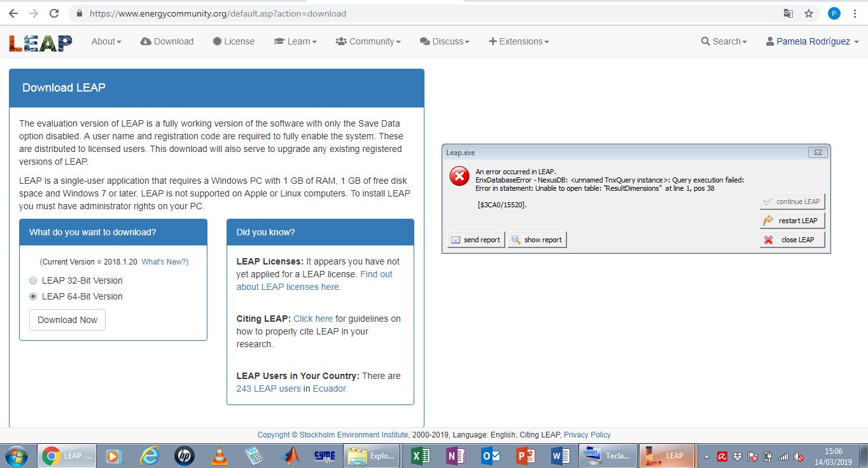Launch PowerPoint from the taskbar
This screenshot has height=468, width=868.
pyautogui.click(x=526, y=455)
